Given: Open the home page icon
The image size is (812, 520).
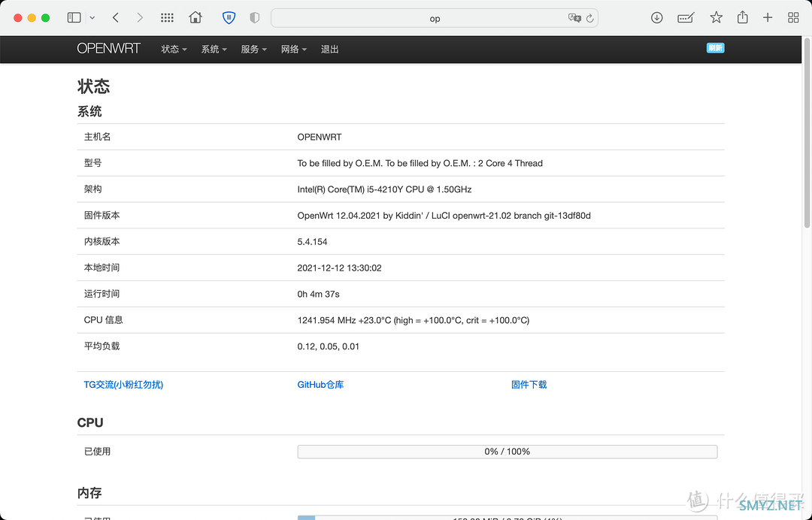Looking at the screenshot, I should (x=195, y=17).
